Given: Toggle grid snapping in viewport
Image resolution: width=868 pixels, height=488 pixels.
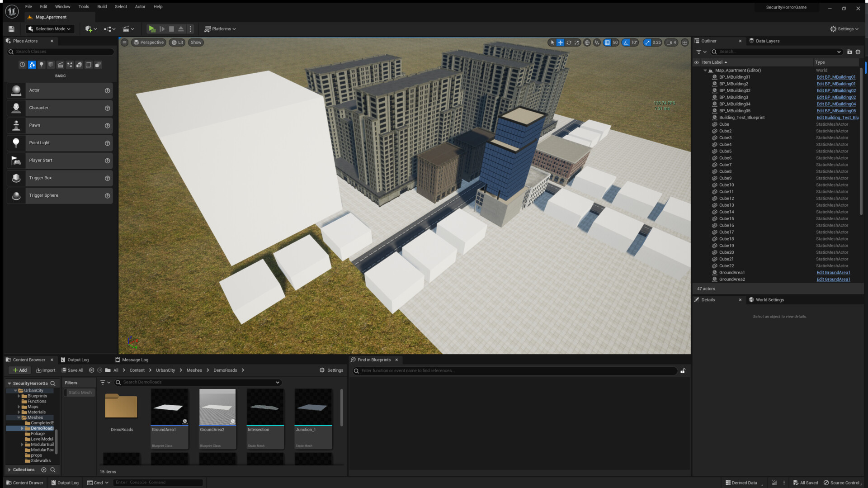Looking at the screenshot, I should point(607,43).
